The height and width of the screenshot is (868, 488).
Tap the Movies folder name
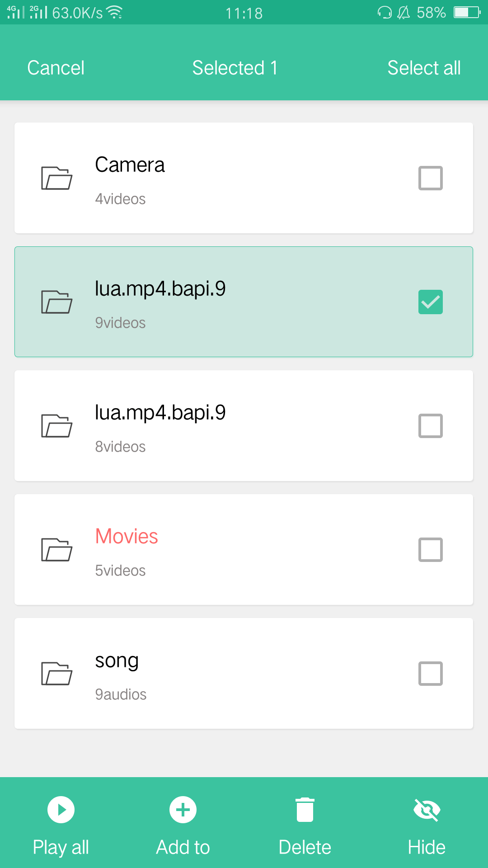pos(127,537)
